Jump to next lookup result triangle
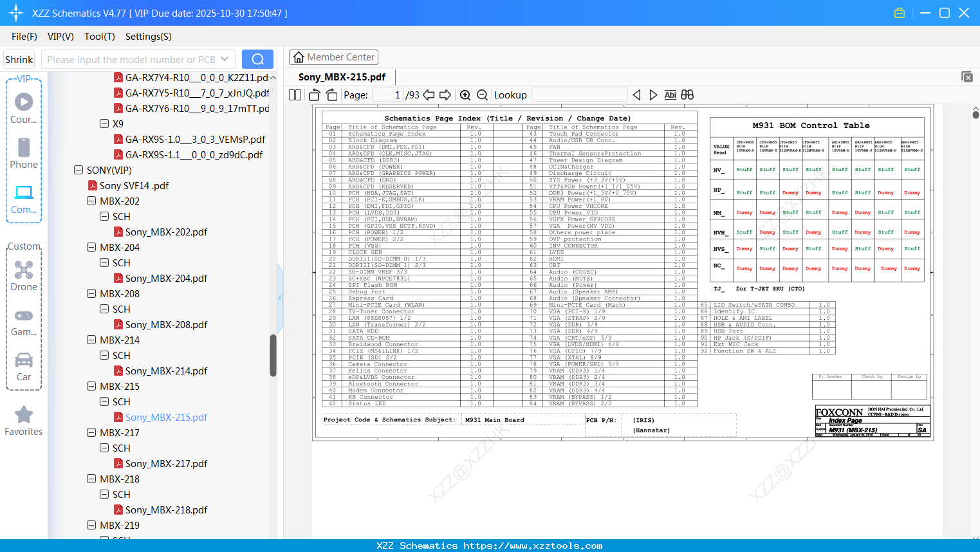Viewport: 980px width, 552px height. pos(653,95)
